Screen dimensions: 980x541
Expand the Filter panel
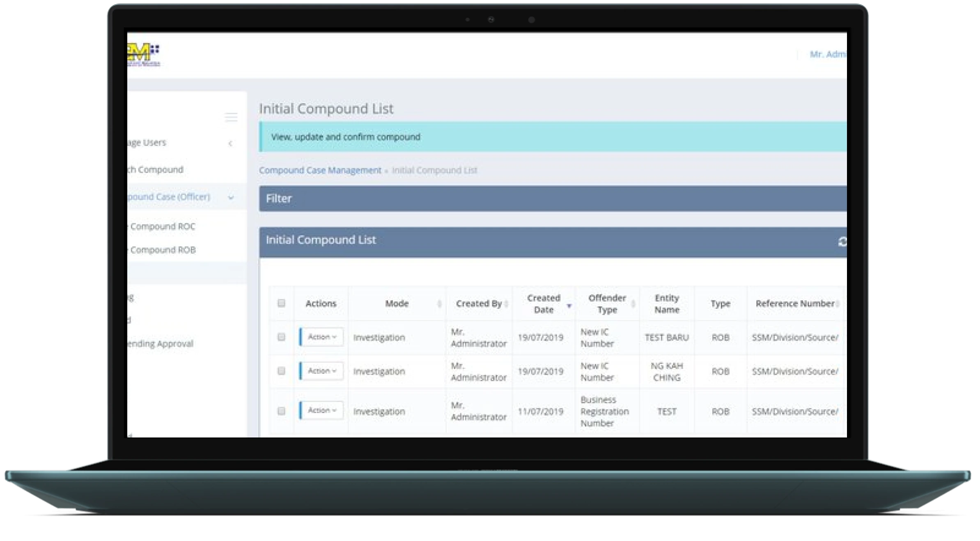(553, 198)
